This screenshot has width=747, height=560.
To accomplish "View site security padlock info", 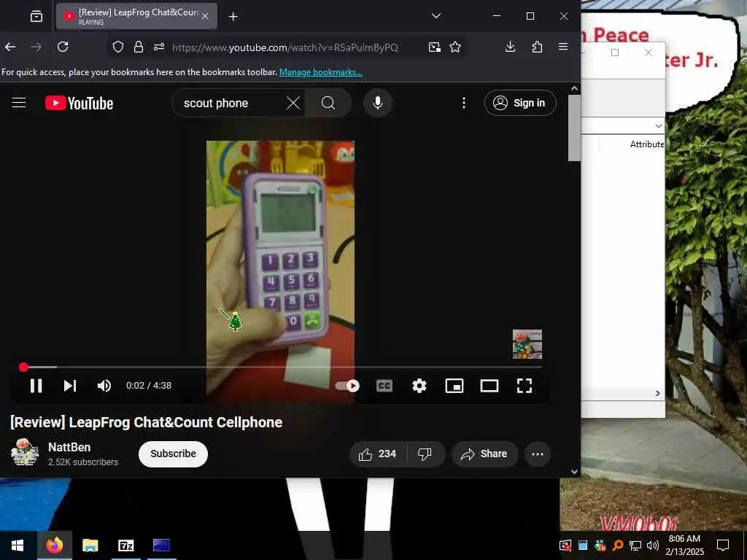I will click(139, 47).
